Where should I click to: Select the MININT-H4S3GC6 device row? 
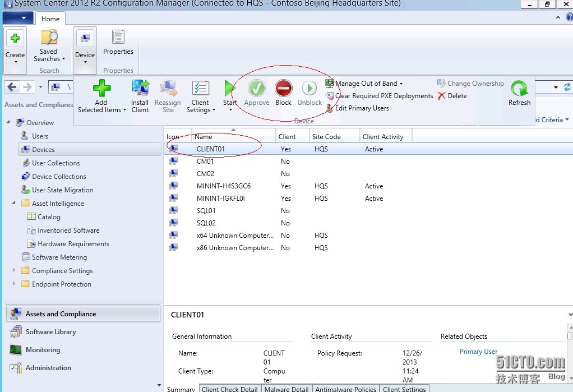click(x=368, y=186)
